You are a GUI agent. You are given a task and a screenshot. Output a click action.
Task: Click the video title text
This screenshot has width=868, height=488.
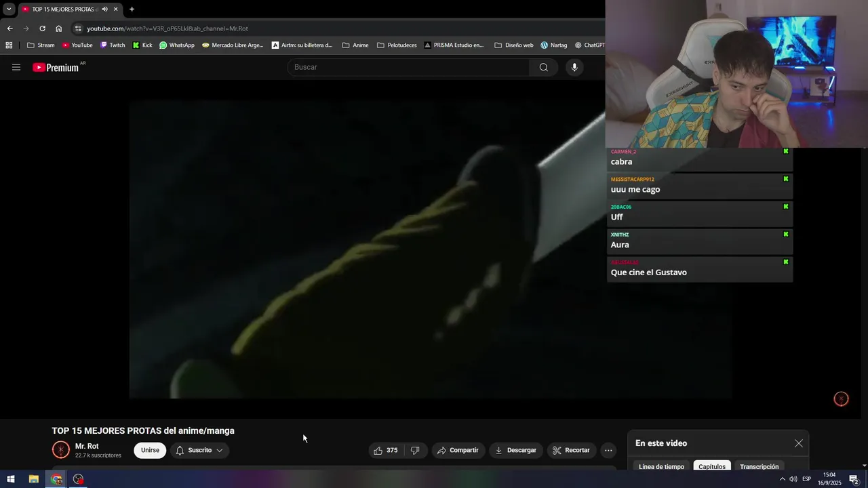143,430
